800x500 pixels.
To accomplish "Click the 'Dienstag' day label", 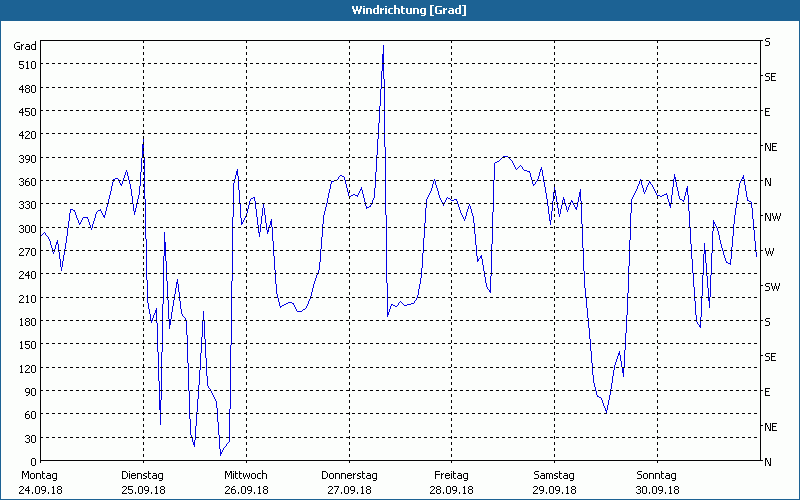I will pyautogui.click(x=142, y=476).
